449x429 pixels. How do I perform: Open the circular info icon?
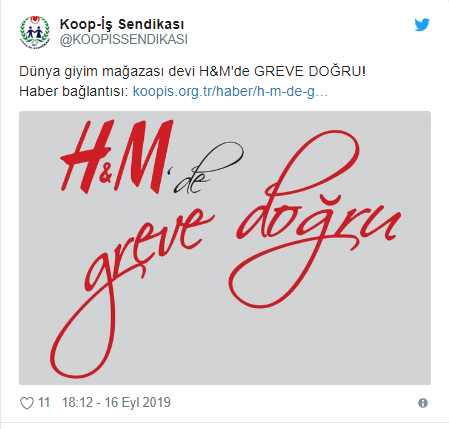coord(423,403)
